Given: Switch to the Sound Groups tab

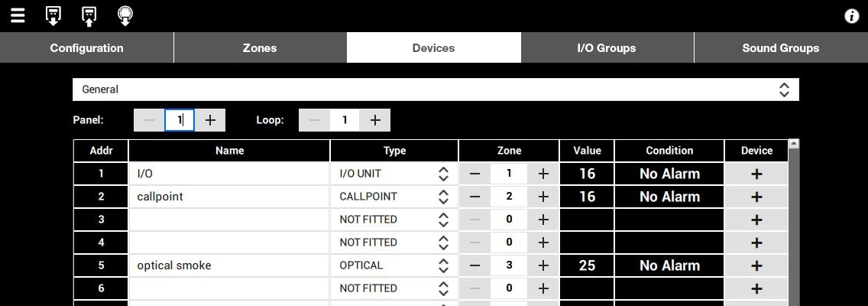Looking at the screenshot, I should click(x=780, y=47).
